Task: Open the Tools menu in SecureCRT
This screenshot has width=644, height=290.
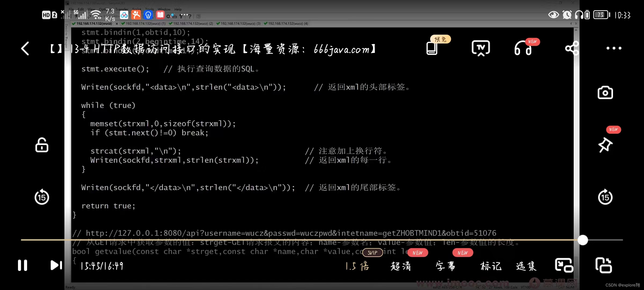Action: (149, 9)
